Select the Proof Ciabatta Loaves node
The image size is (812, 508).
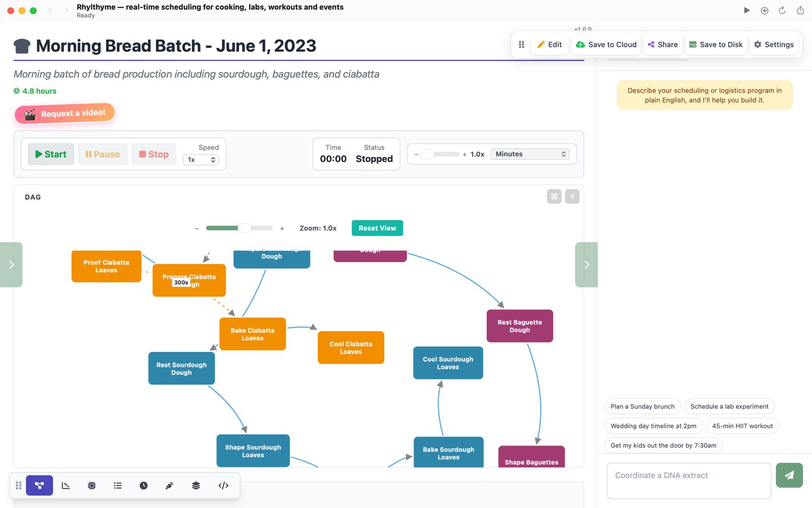tap(107, 266)
